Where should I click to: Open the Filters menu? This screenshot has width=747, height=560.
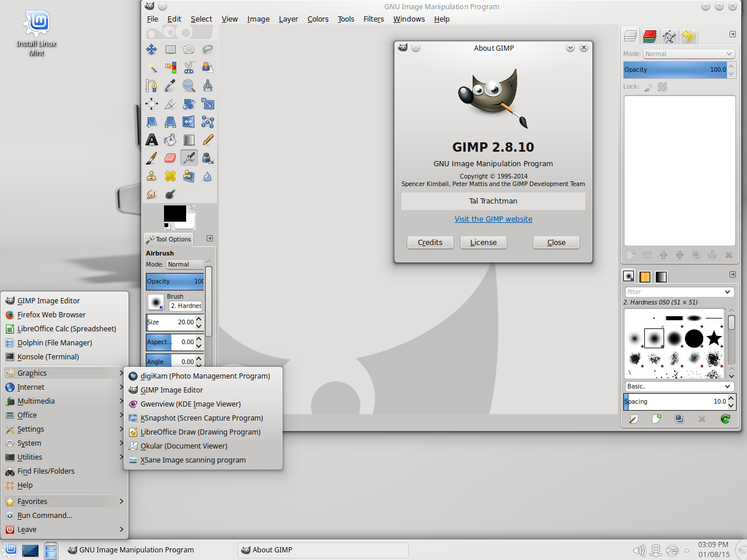[373, 19]
